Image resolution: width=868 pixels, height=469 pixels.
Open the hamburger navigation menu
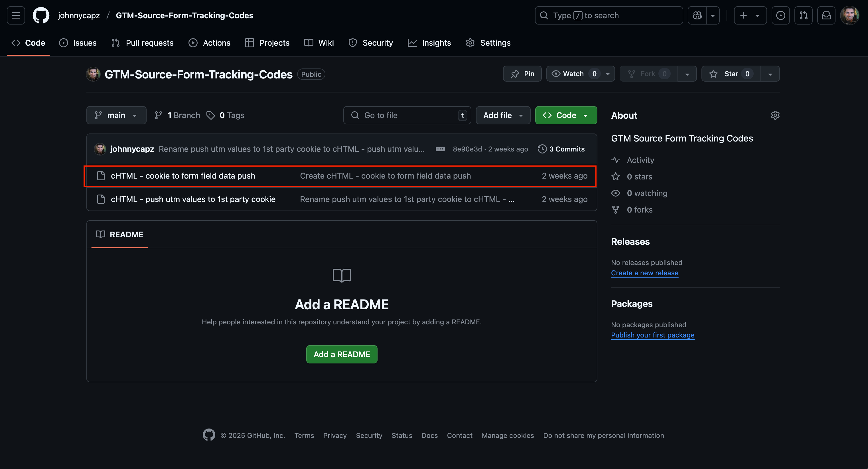[x=16, y=15]
